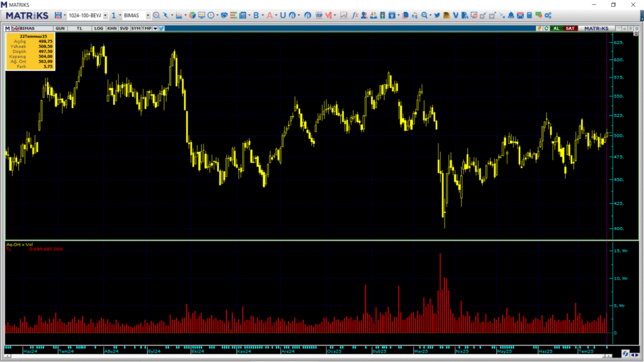Select the GUN period tab
The width and height of the screenshot is (644, 362).
click(x=60, y=28)
